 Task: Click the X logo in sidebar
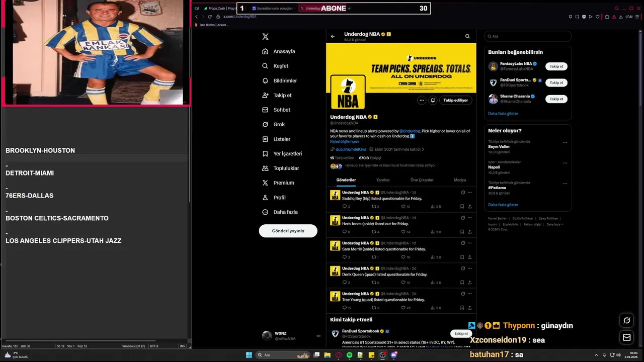click(x=265, y=37)
